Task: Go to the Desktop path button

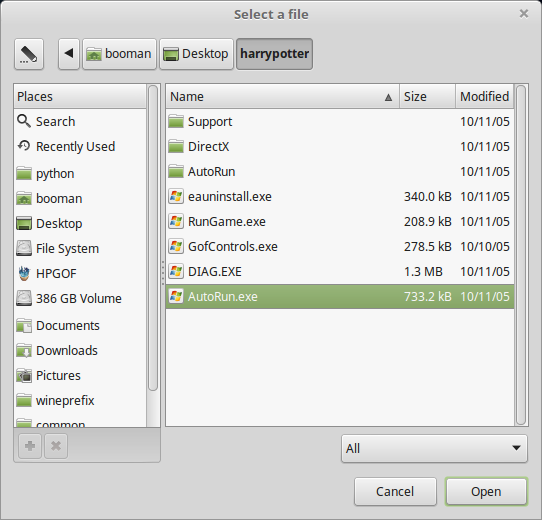Action: coord(196,54)
